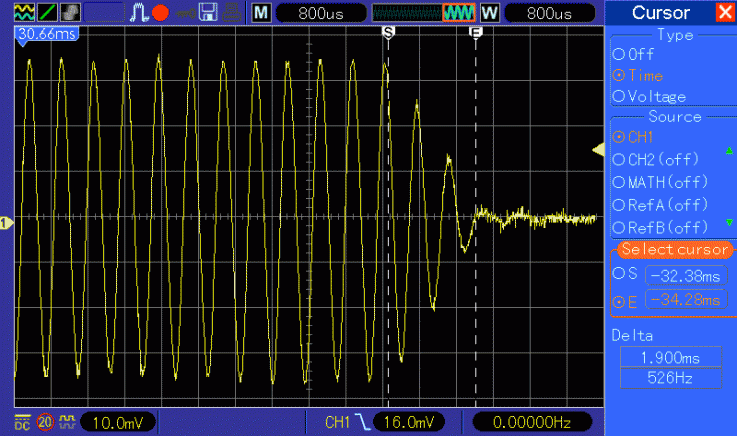The image size is (737, 436).
Task: Close the Cursor panel
Action: [724, 12]
